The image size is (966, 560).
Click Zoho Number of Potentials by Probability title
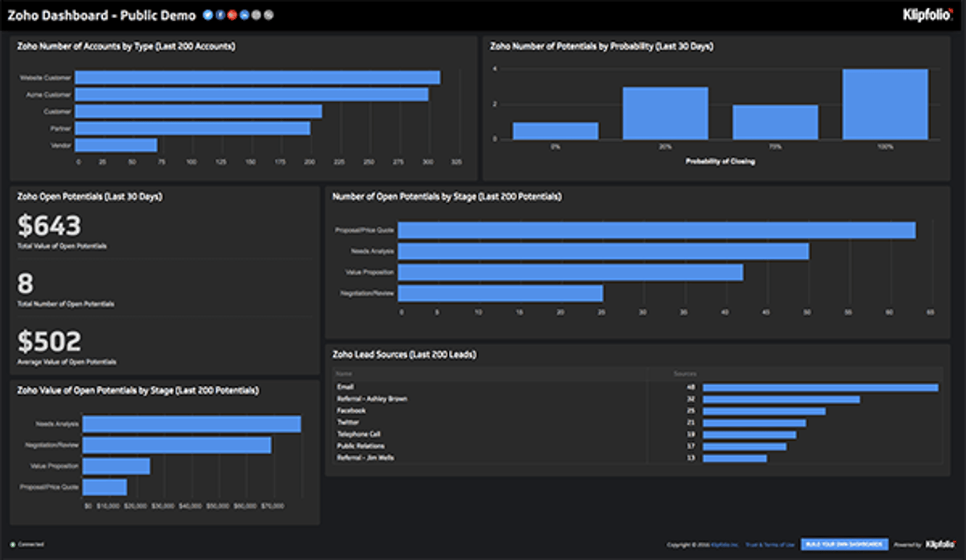(602, 46)
